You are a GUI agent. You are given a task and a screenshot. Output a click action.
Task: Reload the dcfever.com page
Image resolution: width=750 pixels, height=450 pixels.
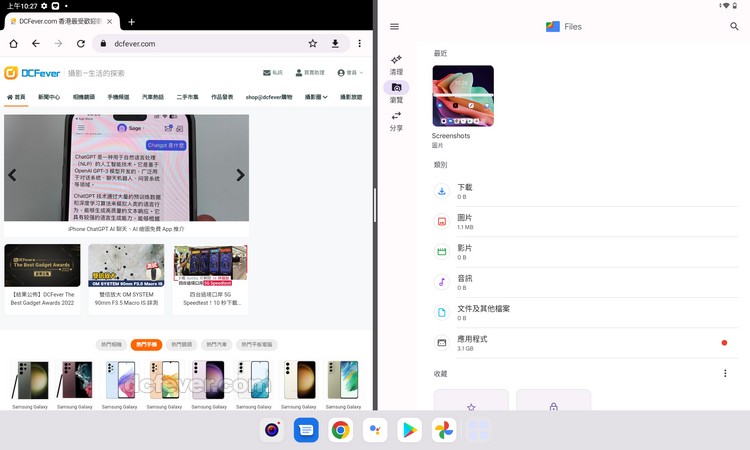coord(81,44)
